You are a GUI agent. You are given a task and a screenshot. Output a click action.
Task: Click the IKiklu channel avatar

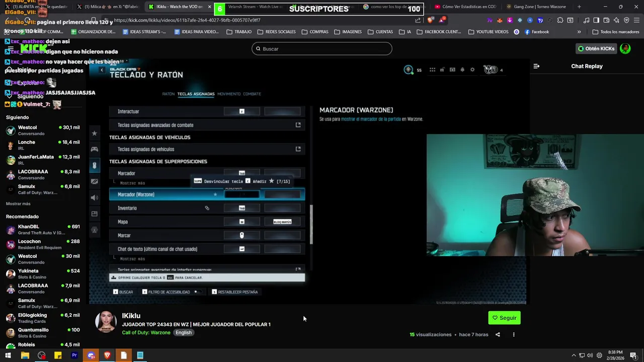pos(106,322)
